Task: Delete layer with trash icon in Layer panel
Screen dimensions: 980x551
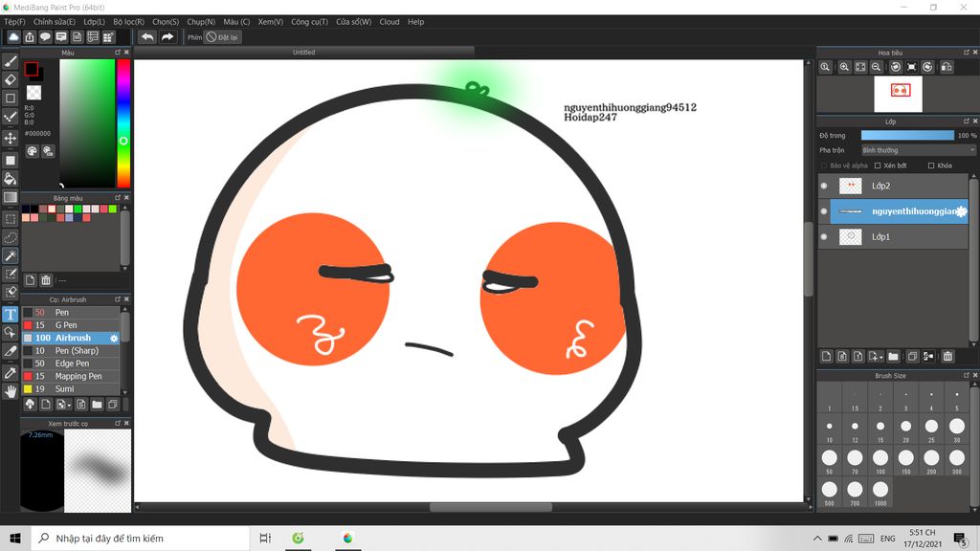Action: tap(947, 356)
